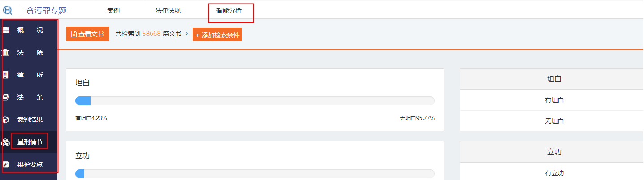
Task: Expand the chevron after the 篇文书 count
Action: coord(186,34)
